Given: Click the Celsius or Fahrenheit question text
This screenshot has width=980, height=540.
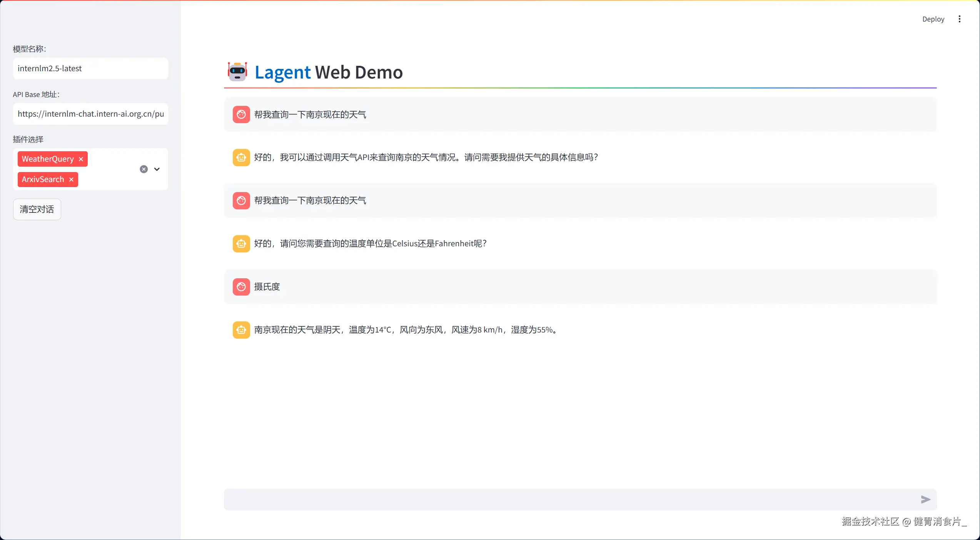Looking at the screenshot, I should click(370, 244).
